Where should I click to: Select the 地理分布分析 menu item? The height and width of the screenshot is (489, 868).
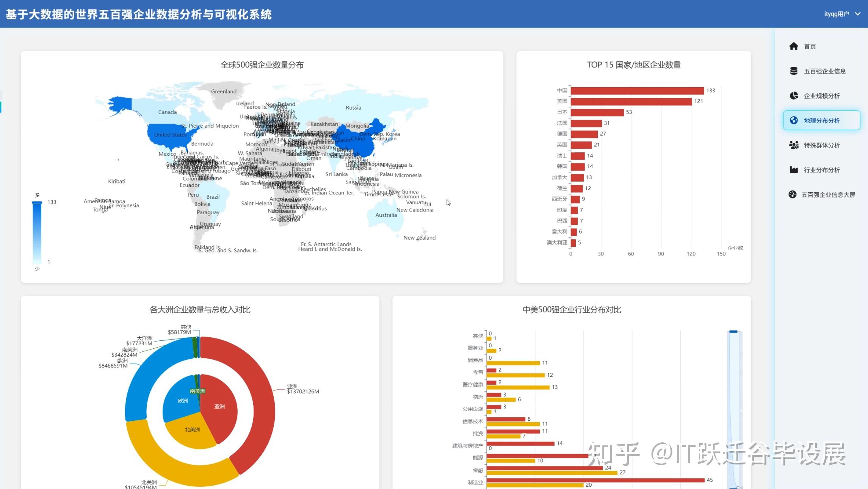pyautogui.click(x=822, y=120)
